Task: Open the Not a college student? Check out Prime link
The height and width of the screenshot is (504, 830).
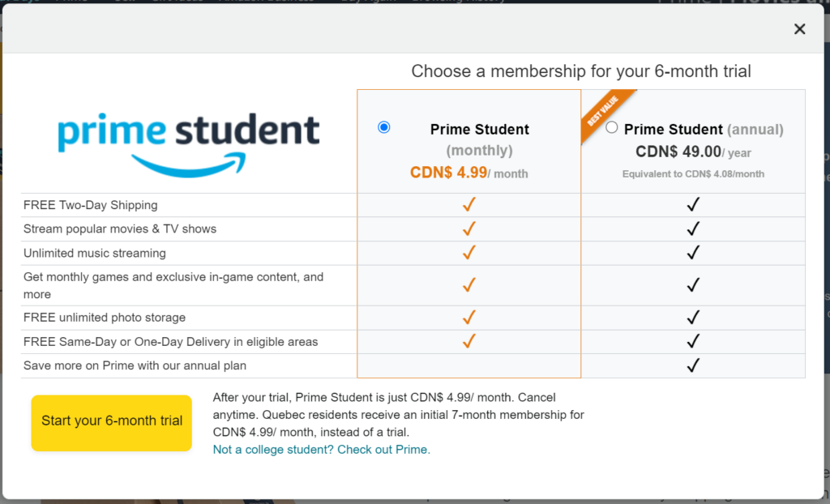Action: click(321, 450)
